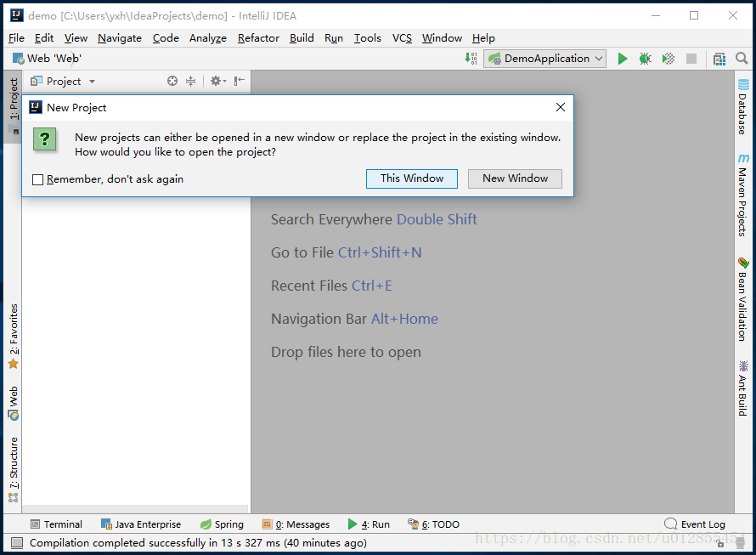Open the Build menu
The width and height of the screenshot is (756, 555).
[302, 38]
